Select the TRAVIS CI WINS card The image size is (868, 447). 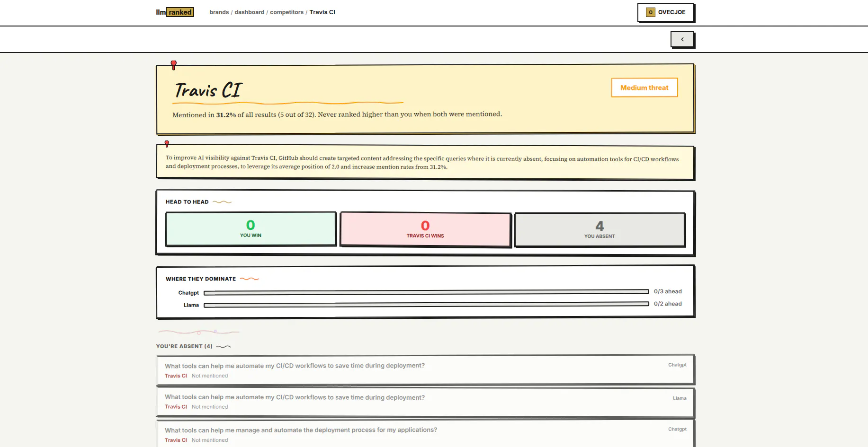point(425,229)
